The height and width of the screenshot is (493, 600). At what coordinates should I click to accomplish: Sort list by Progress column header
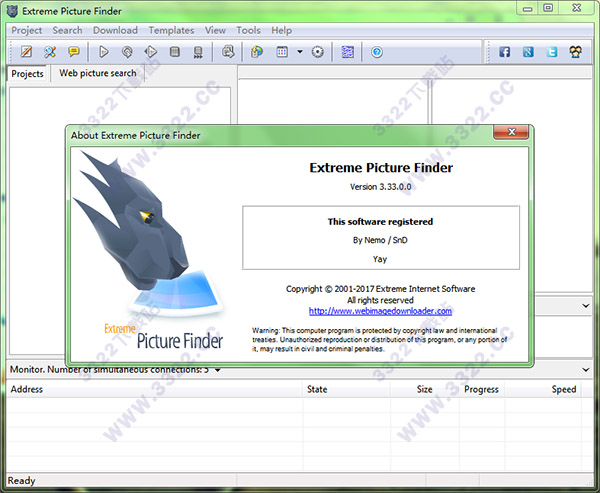tap(481, 389)
